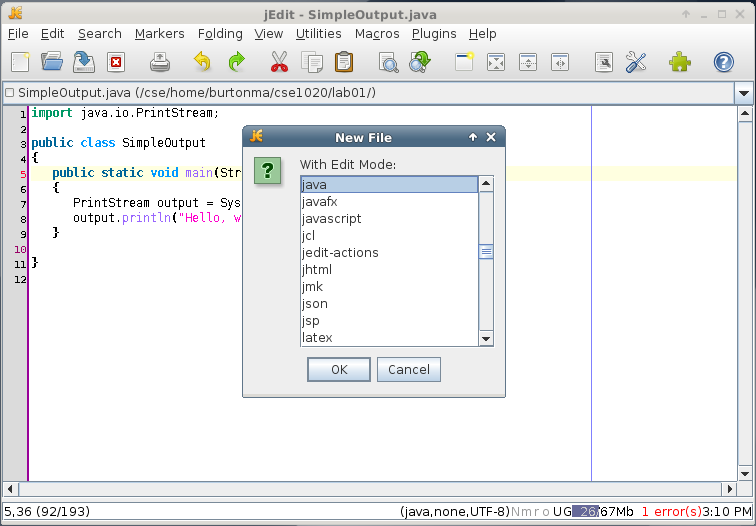Select the latex edit mode
Screen dimensions: 756x526
[x=389, y=337]
